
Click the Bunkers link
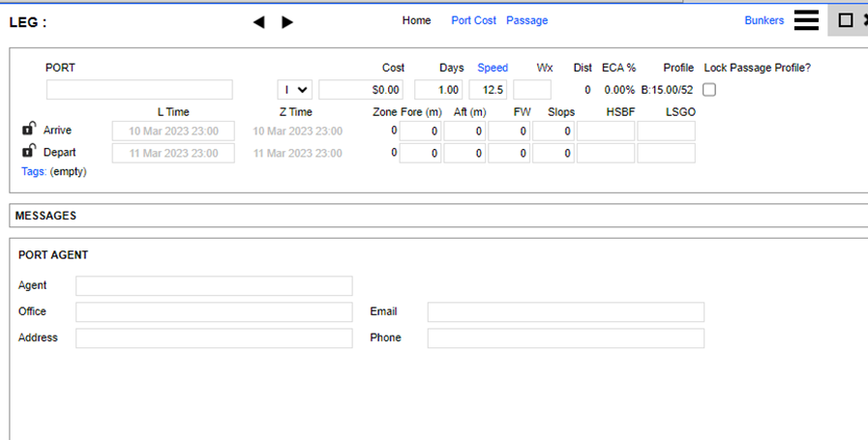click(x=763, y=20)
